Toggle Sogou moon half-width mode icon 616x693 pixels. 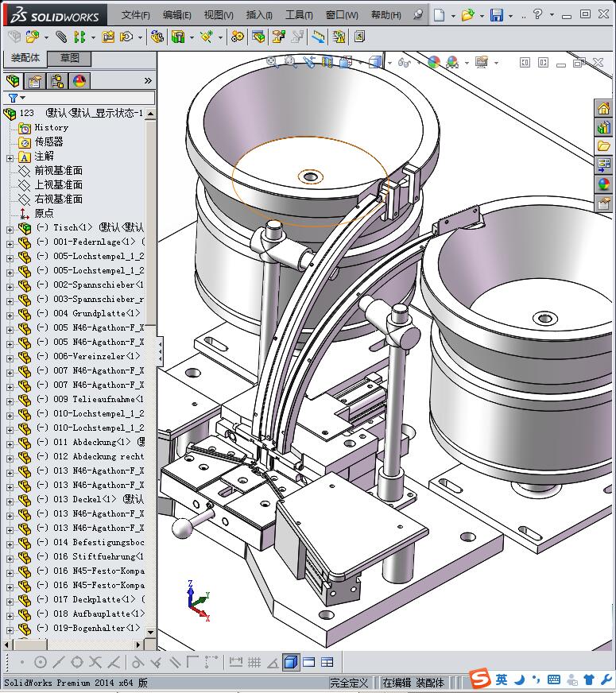[520, 679]
